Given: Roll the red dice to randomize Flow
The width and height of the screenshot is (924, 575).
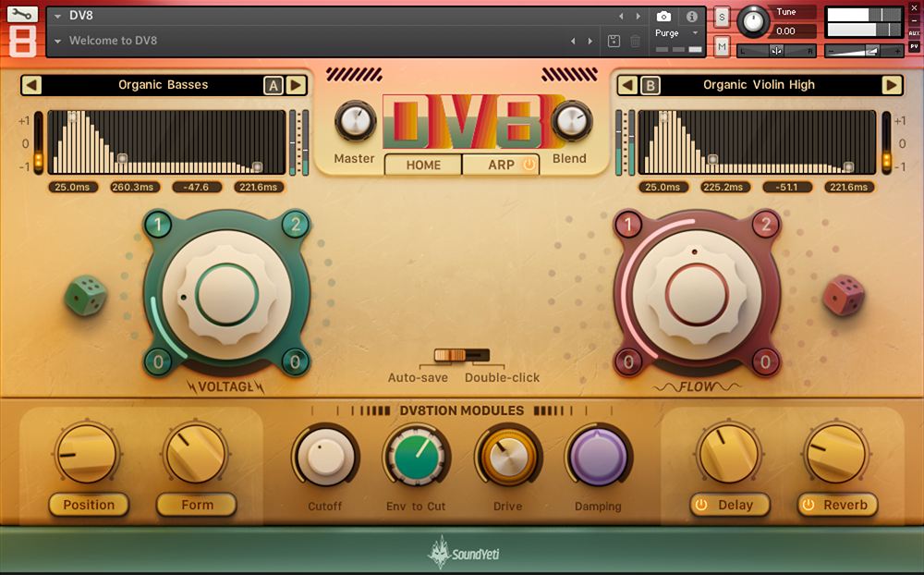Looking at the screenshot, I should point(844,297).
